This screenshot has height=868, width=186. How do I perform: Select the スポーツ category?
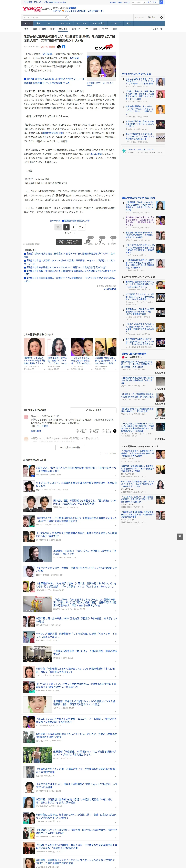76,29
